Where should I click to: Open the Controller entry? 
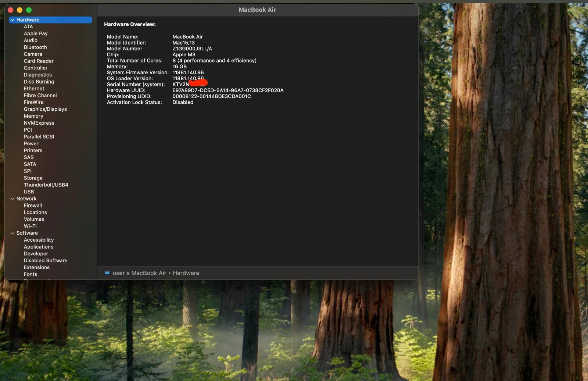[36, 68]
